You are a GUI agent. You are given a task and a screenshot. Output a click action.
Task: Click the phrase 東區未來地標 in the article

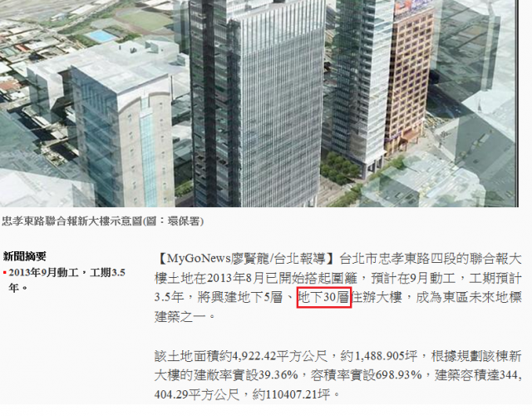482,298
